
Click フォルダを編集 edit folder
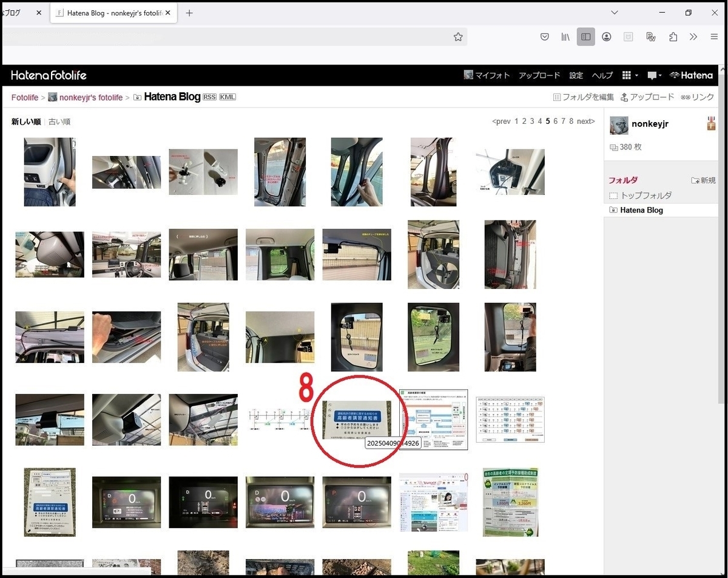(584, 97)
